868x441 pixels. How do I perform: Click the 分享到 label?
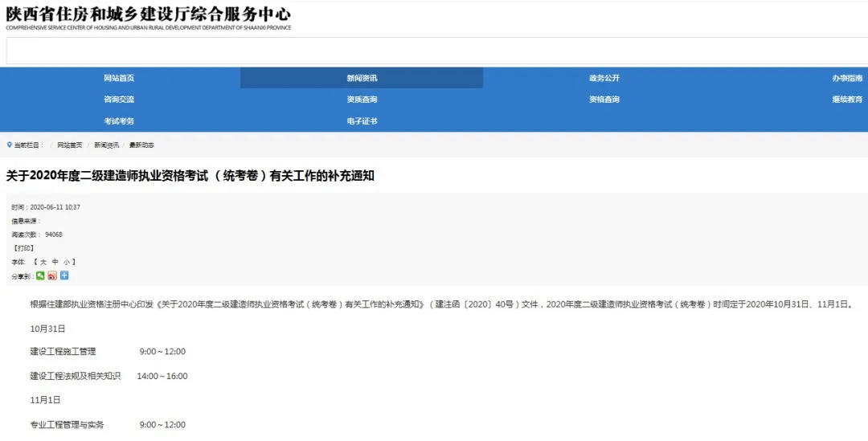click(23, 276)
